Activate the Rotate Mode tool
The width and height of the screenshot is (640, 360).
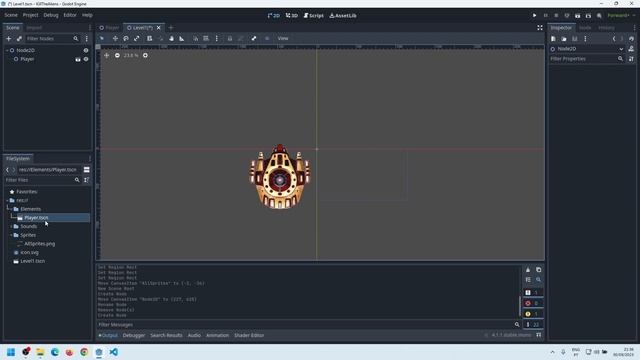(126, 38)
